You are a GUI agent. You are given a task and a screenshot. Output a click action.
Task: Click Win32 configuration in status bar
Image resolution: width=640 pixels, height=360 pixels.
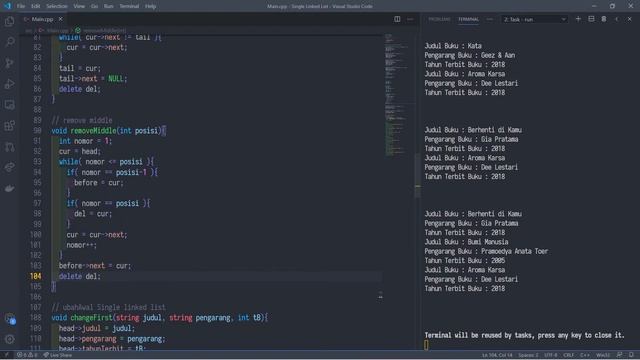[603, 355]
